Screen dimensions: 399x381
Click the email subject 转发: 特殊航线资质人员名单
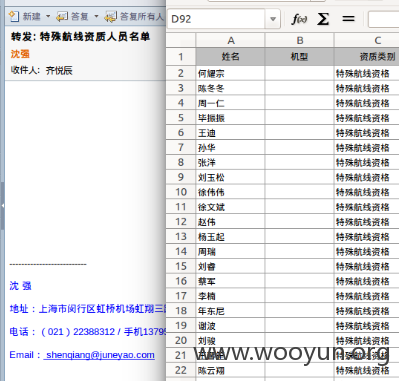(x=80, y=37)
